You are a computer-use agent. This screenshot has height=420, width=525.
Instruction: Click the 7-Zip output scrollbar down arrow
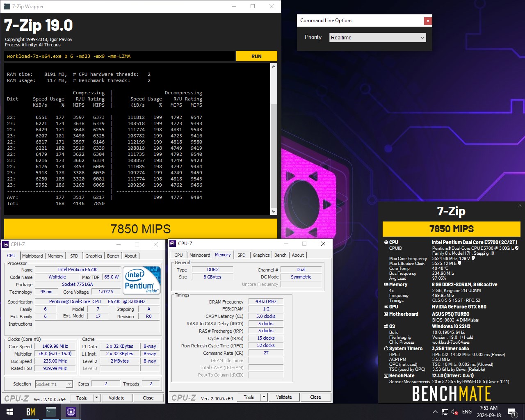tap(274, 212)
